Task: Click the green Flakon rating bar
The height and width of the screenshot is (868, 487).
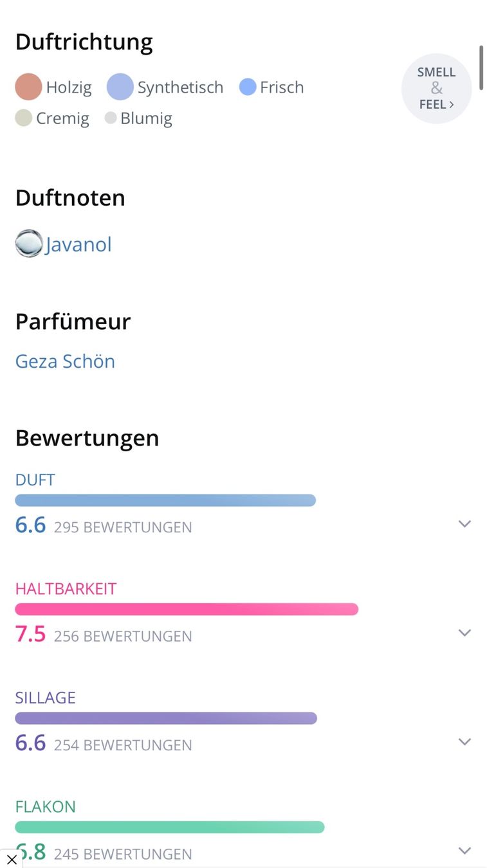Action: tap(170, 827)
